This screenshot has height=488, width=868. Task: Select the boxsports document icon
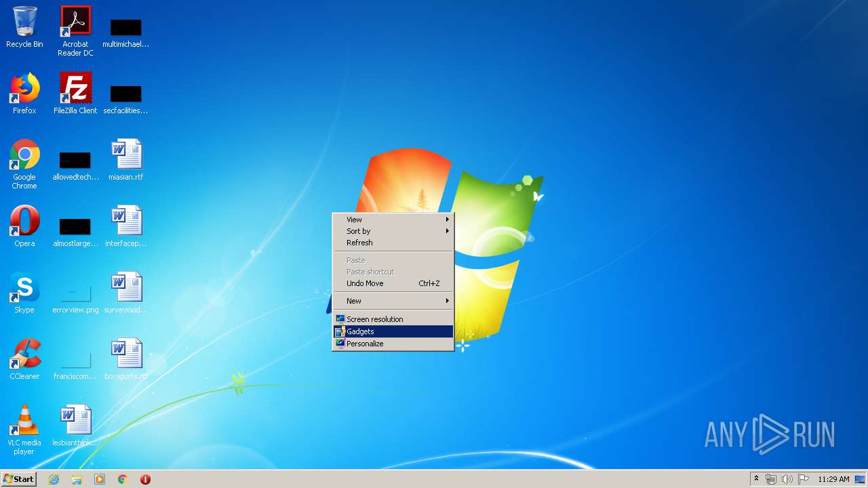click(x=126, y=359)
